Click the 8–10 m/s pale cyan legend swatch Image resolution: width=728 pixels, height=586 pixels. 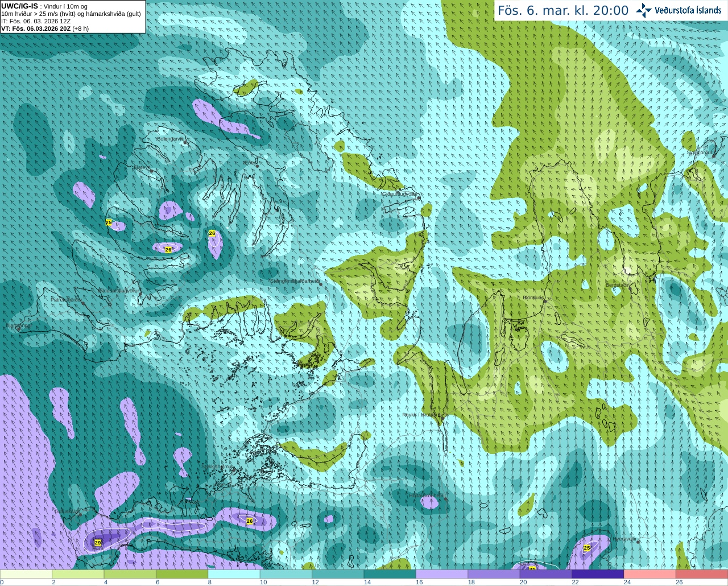coord(234,574)
